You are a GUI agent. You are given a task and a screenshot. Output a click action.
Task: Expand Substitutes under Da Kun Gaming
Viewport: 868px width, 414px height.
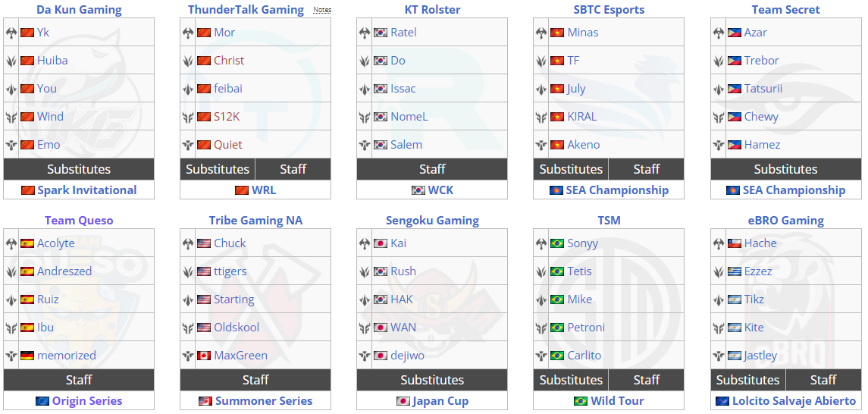point(79,169)
